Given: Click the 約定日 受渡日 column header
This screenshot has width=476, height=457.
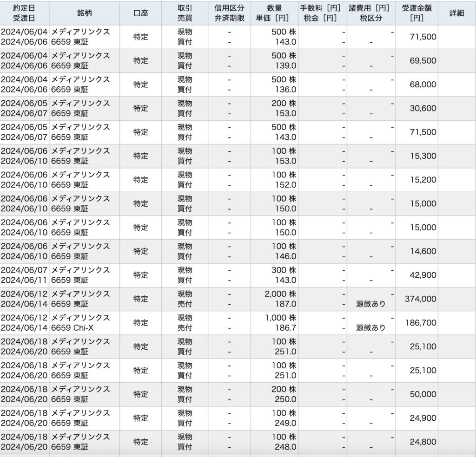Looking at the screenshot, I should pyautogui.click(x=23, y=13).
